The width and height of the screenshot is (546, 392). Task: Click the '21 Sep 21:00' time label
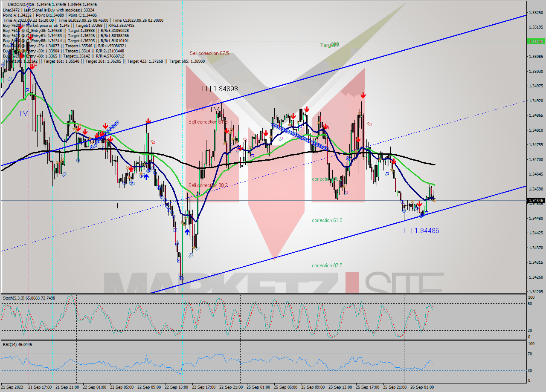[x=67, y=387]
